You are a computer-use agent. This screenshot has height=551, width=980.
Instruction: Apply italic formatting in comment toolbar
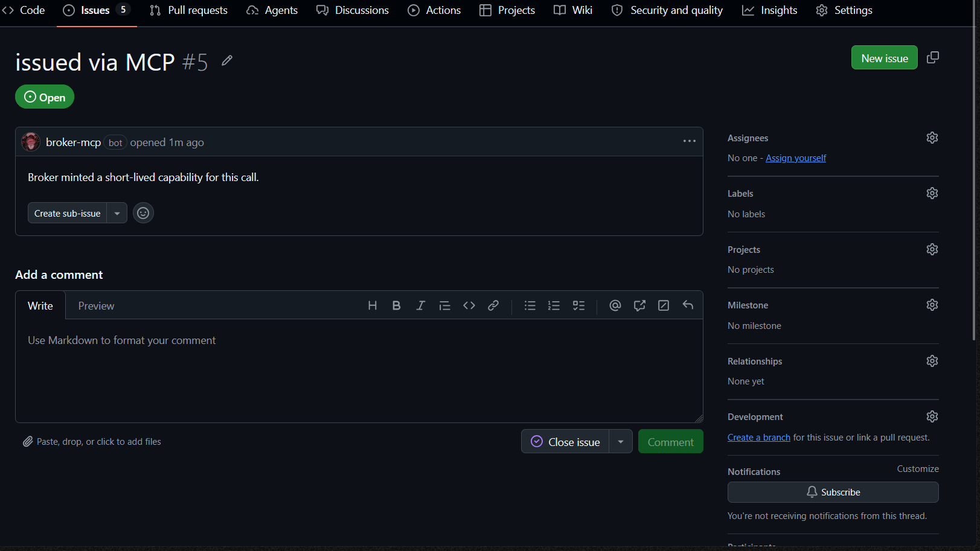pos(420,305)
